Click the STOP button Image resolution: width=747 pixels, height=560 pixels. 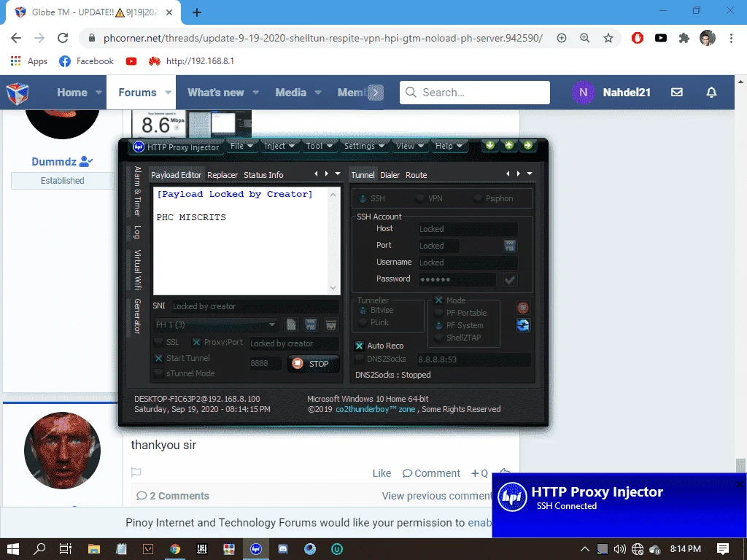point(314,364)
